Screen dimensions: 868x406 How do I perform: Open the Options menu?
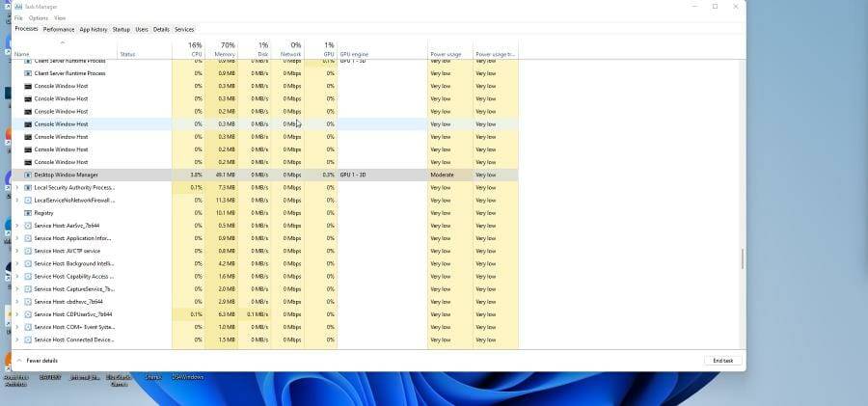(x=39, y=18)
